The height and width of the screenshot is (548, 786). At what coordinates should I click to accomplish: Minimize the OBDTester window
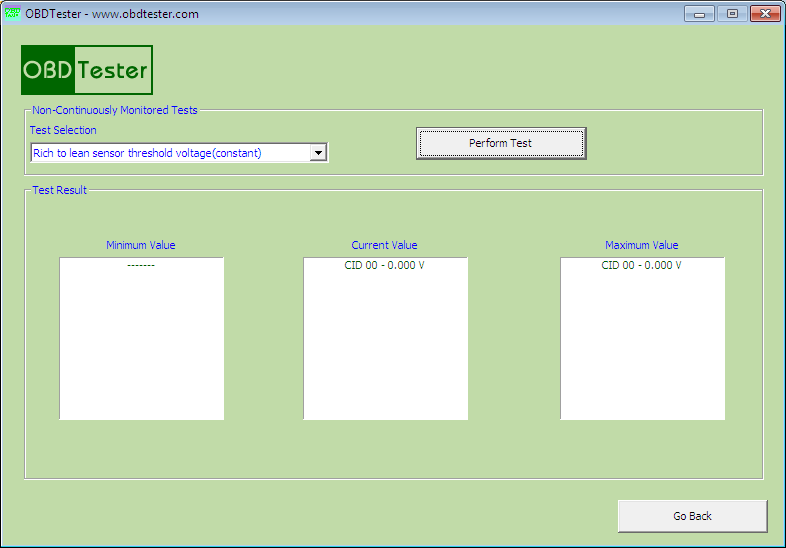699,14
